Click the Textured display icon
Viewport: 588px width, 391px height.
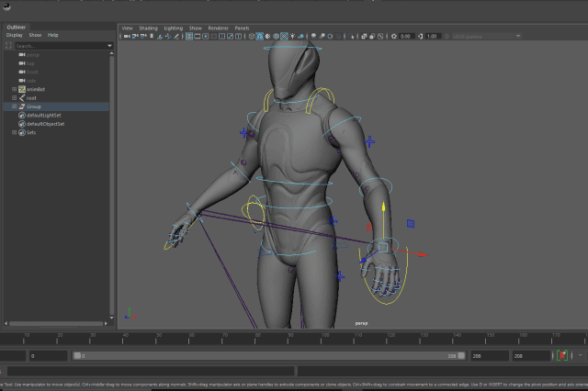pyautogui.click(x=284, y=37)
